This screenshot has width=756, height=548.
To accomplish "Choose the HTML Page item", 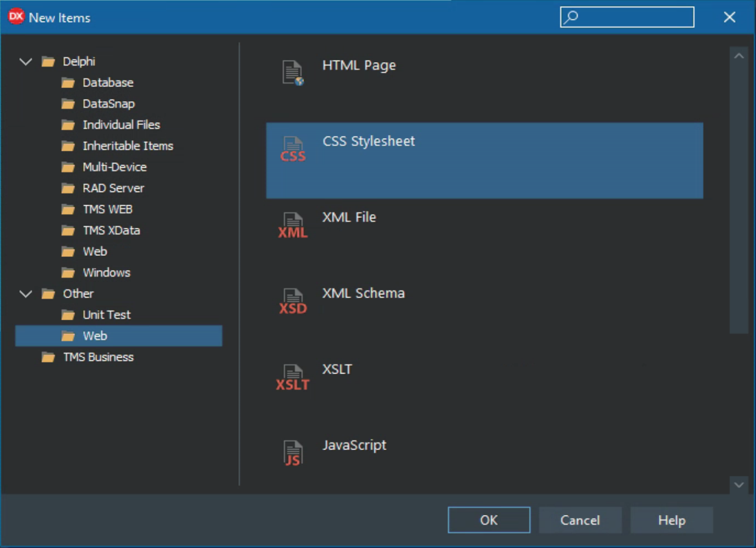I will point(485,84).
